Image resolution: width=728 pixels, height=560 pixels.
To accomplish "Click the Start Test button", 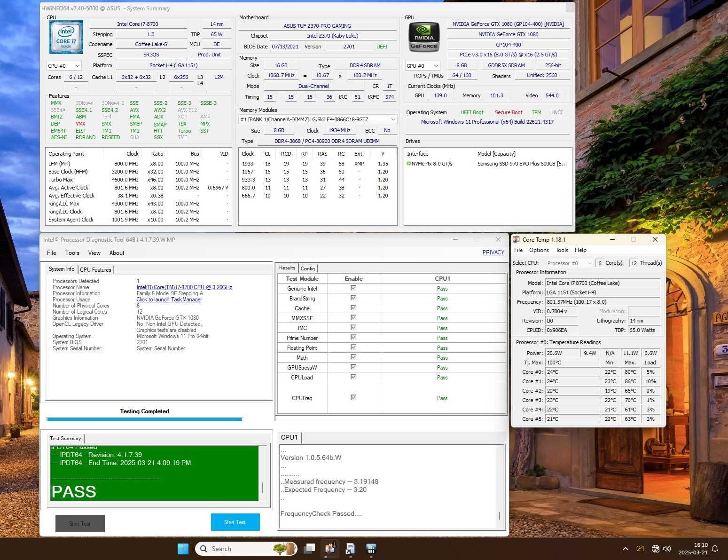I will tap(235, 522).
